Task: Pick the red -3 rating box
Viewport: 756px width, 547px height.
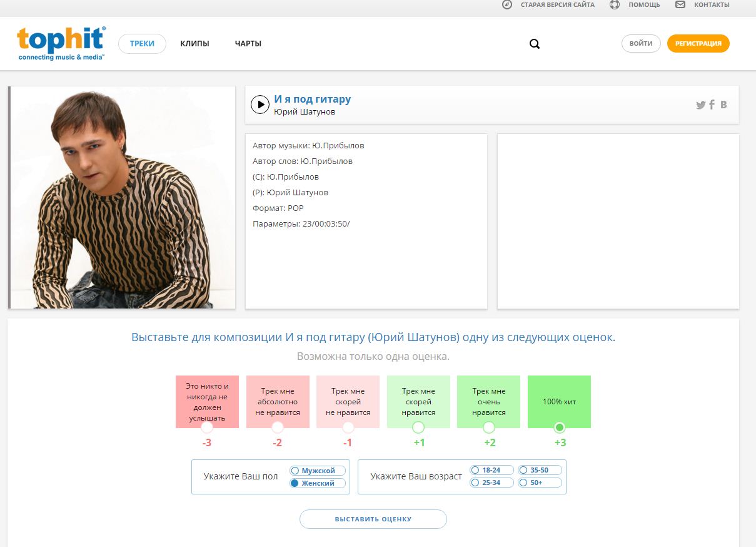Action: [x=207, y=401]
